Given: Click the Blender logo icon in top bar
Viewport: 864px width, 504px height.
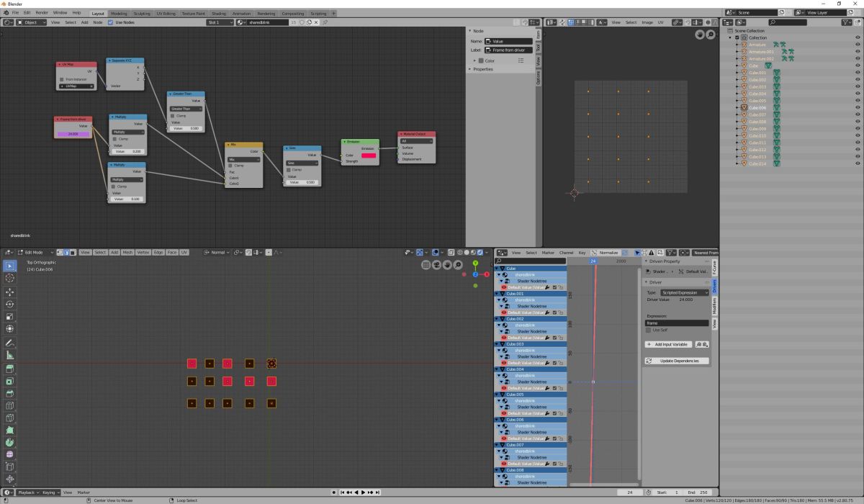Looking at the screenshot, I should 6,13.
